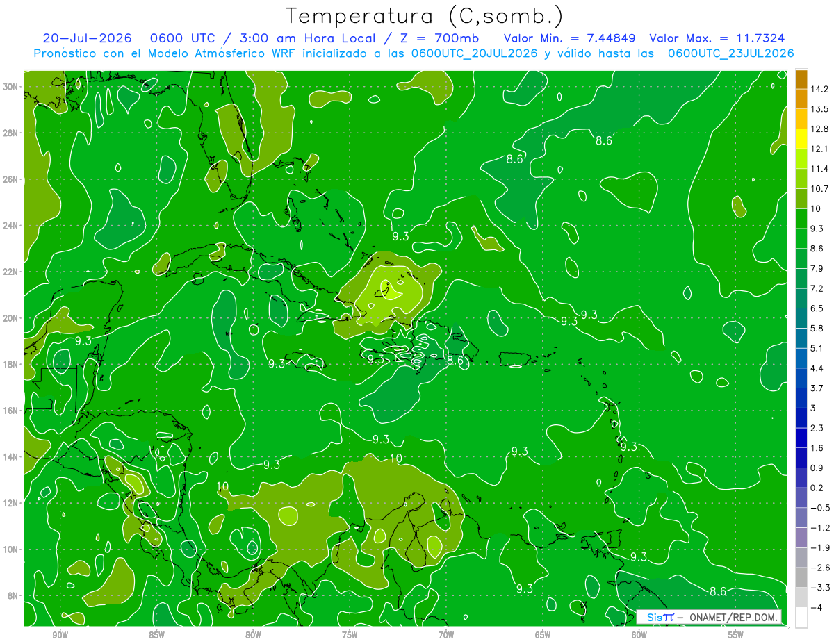Click the "14.2" legend value
The image size is (834, 644).
(x=820, y=88)
